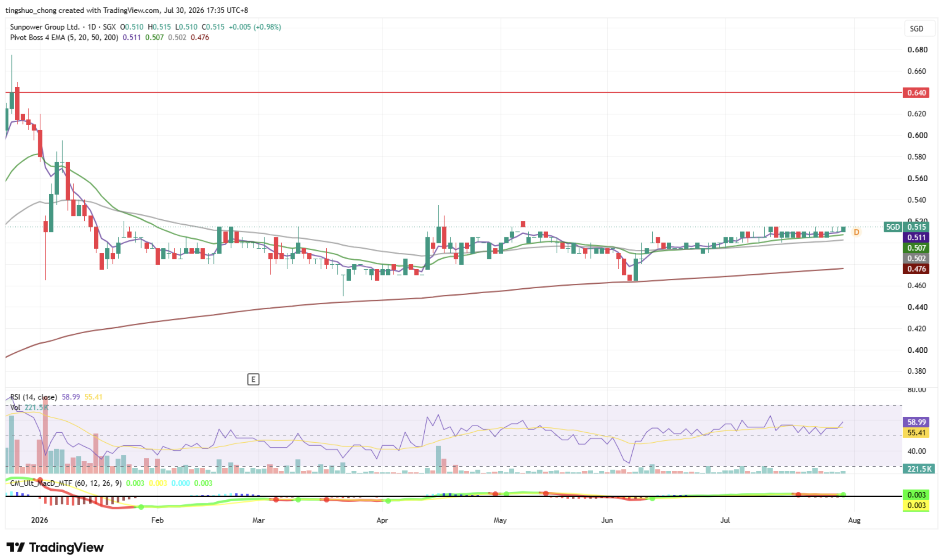Click the 0.560 price scale label
946x560 pixels.
point(917,178)
